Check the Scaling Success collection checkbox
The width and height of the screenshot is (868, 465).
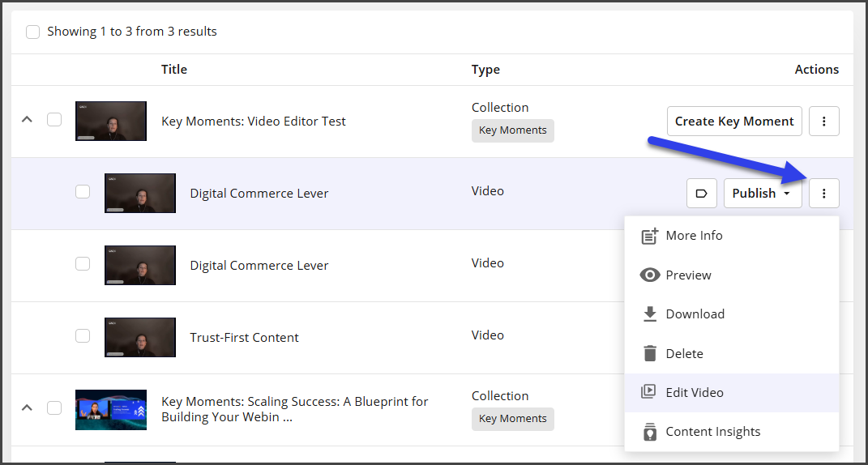(x=54, y=408)
